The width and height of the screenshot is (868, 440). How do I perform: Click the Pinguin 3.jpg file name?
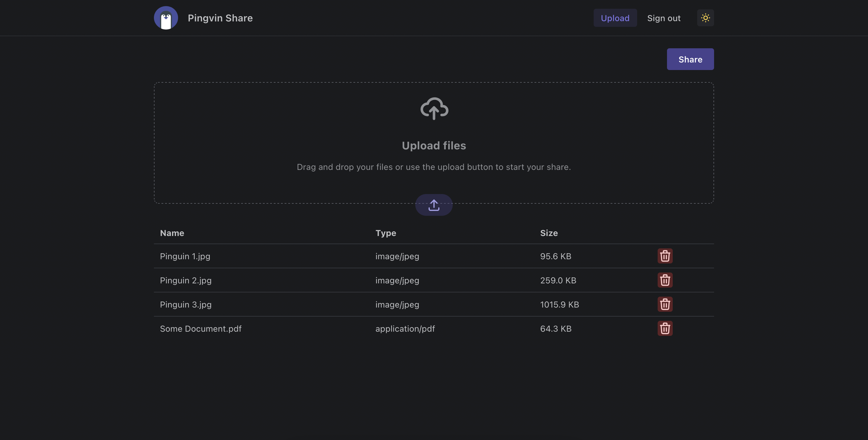pos(186,304)
